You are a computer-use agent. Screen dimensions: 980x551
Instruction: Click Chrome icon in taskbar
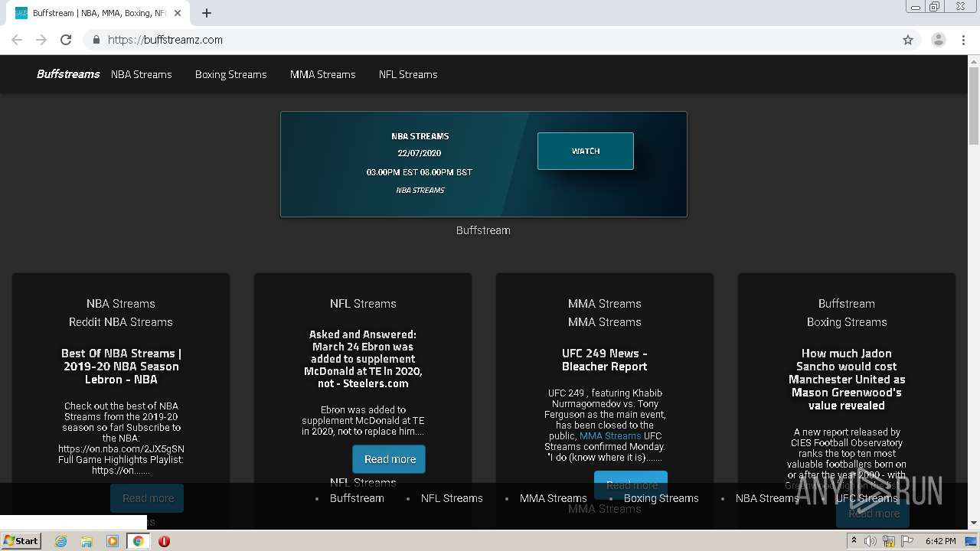(139, 541)
